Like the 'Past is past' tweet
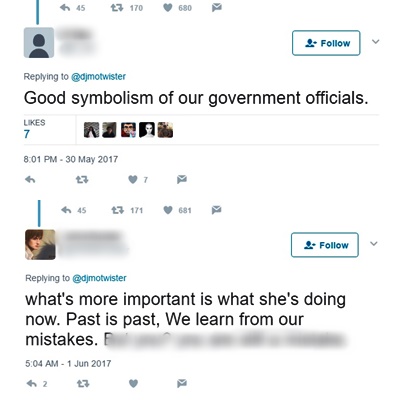The height and width of the screenshot is (400, 400). (133, 384)
